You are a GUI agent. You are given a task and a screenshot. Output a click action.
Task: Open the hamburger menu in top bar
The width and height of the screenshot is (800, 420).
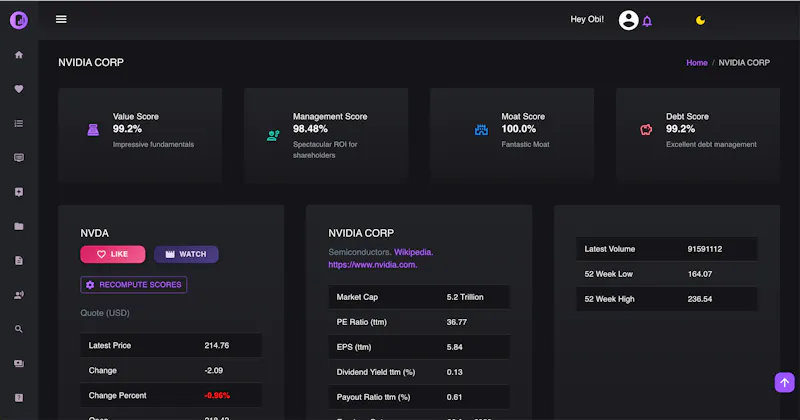[x=61, y=19]
